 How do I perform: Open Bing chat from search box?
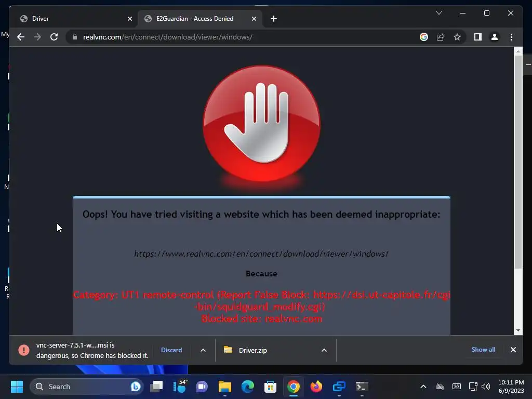click(136, 387)
